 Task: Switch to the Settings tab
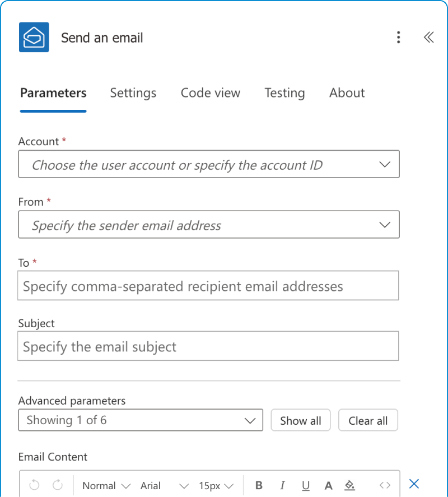coord(133,93)
